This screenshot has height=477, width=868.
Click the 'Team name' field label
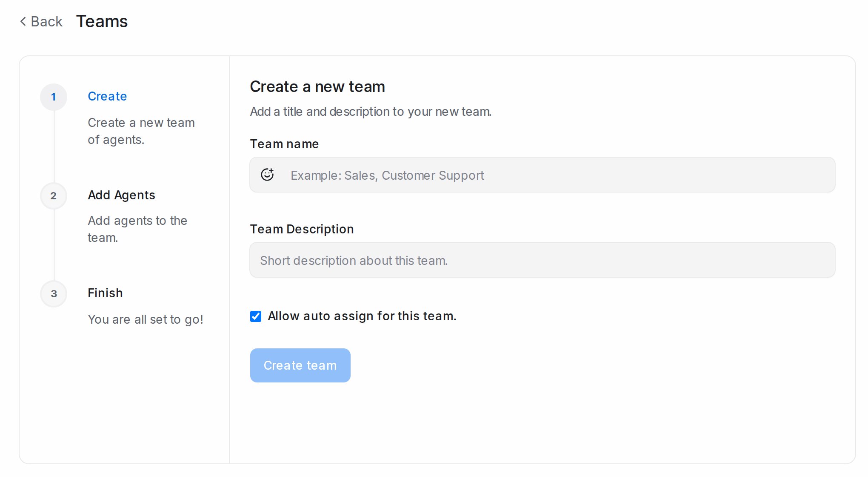point(284,144)
